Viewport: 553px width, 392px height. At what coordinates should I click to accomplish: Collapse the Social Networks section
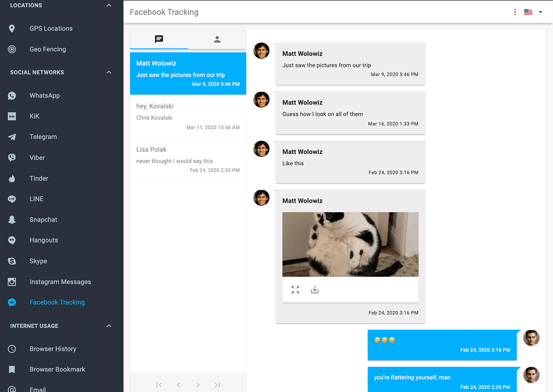click(109, 73)
